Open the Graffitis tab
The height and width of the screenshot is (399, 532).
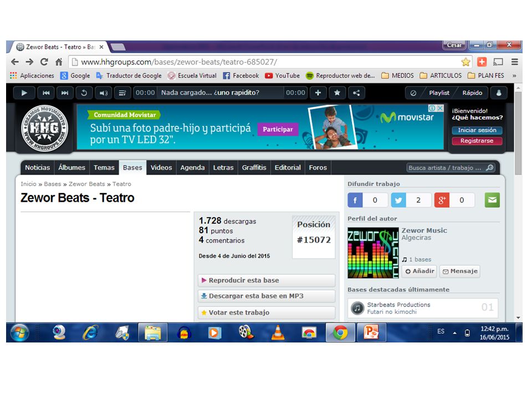coord(254,167)
